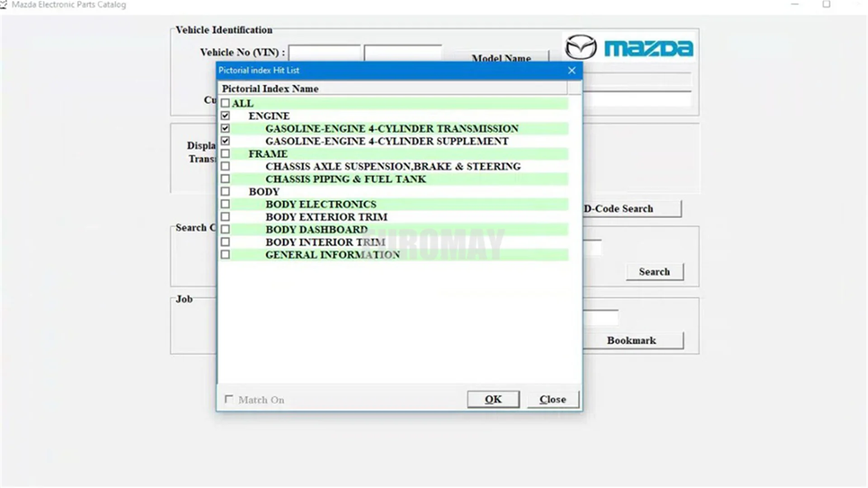Click the Model Name button
The image size is (868, 488).
coord(501,57)
